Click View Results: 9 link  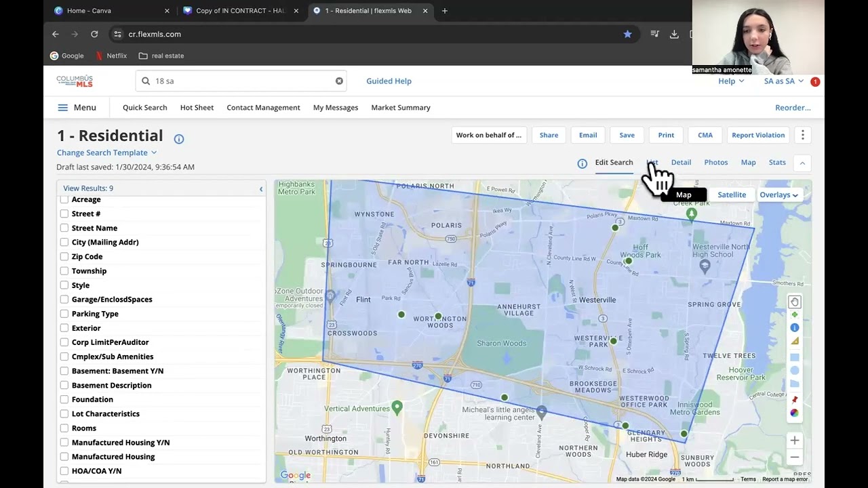point(88,188)
